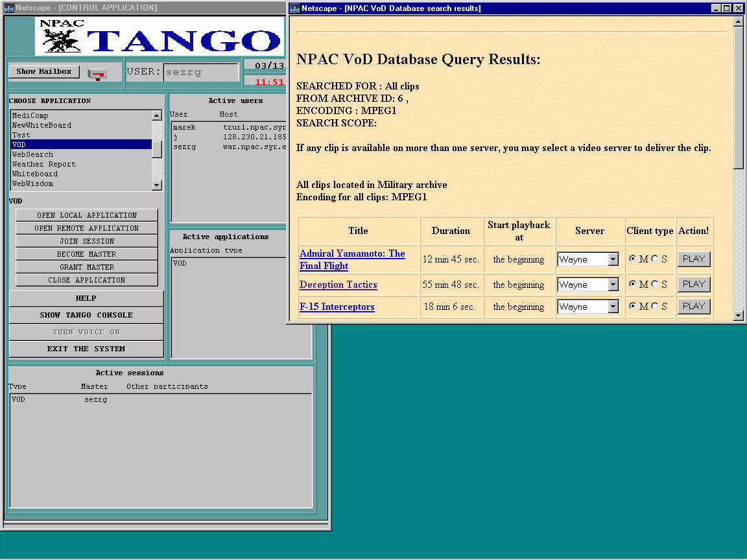Open server dropdown for Deception Tactics clip

click(x=613, y=285)
